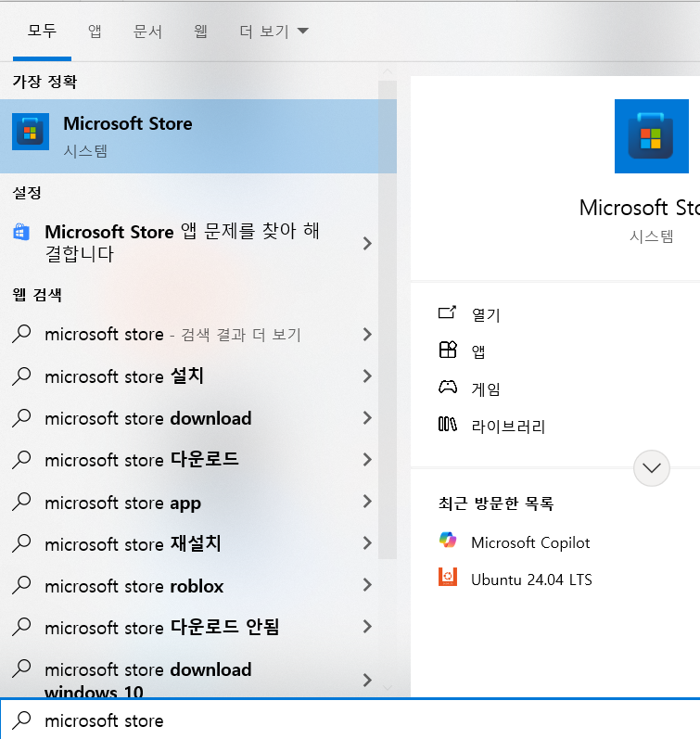Expand arrow for 'microsoft store app'
Viewport: 700px width, 739px height.
pos(367,502)
